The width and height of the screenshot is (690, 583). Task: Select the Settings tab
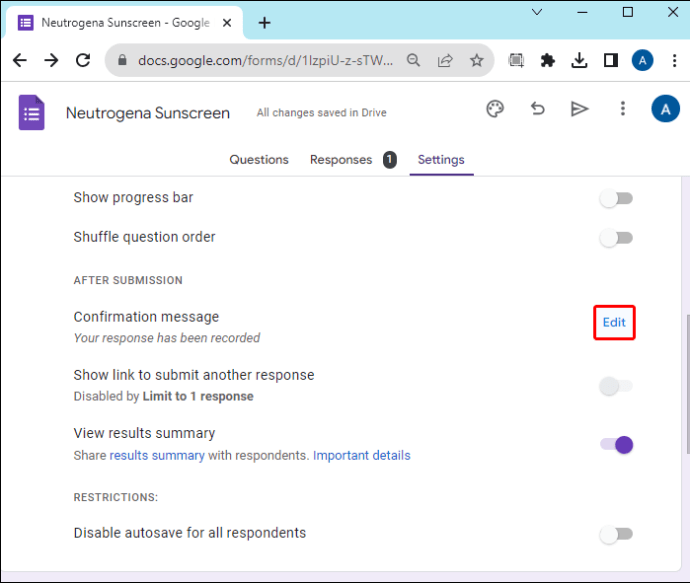[441, 160]
